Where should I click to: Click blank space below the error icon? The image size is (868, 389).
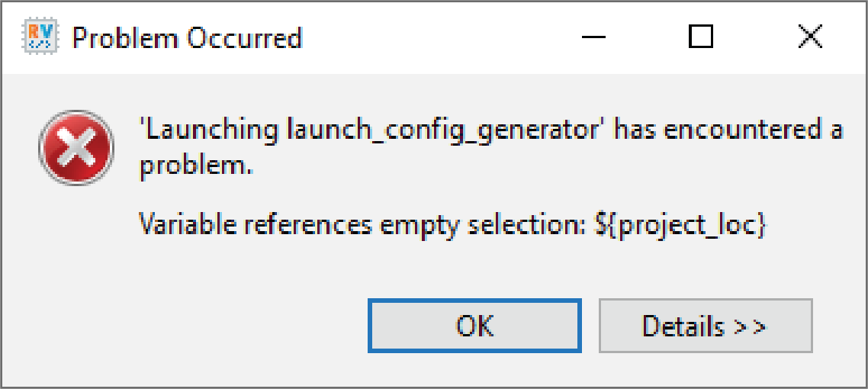(76, 252)
